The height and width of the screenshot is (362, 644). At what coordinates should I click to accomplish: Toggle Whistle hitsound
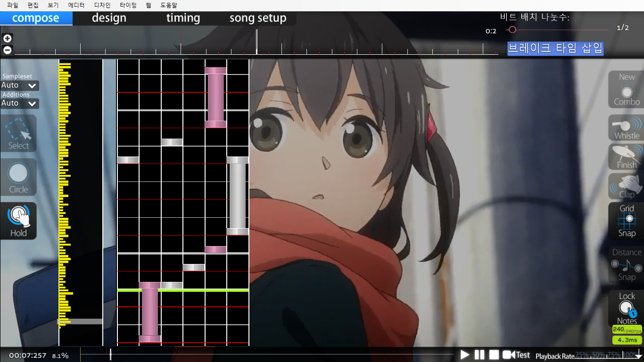[x=626, y=128]
